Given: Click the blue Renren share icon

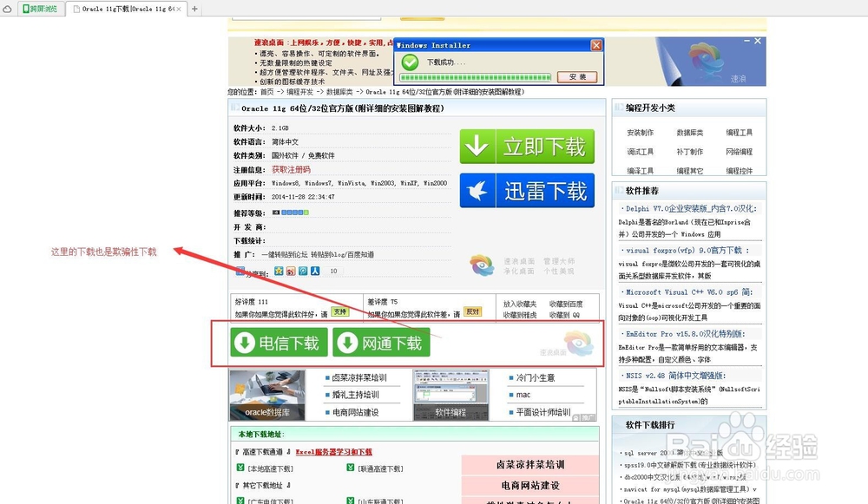Looking at the screenshot, I should (315, 272).
